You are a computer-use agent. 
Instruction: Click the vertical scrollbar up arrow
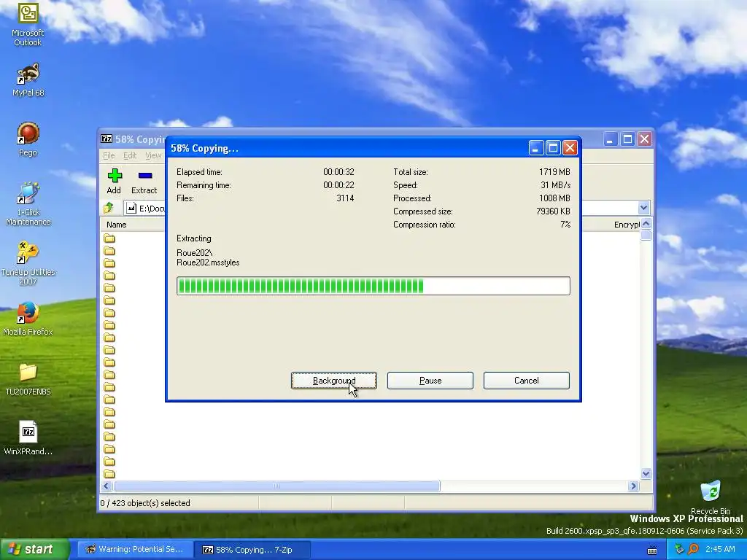pos(646,223)
